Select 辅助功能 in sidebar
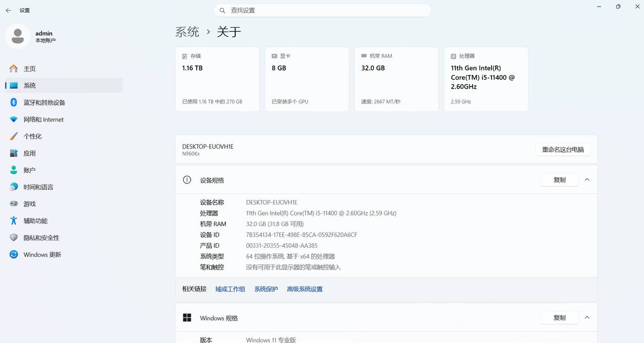 pos(64,221)
